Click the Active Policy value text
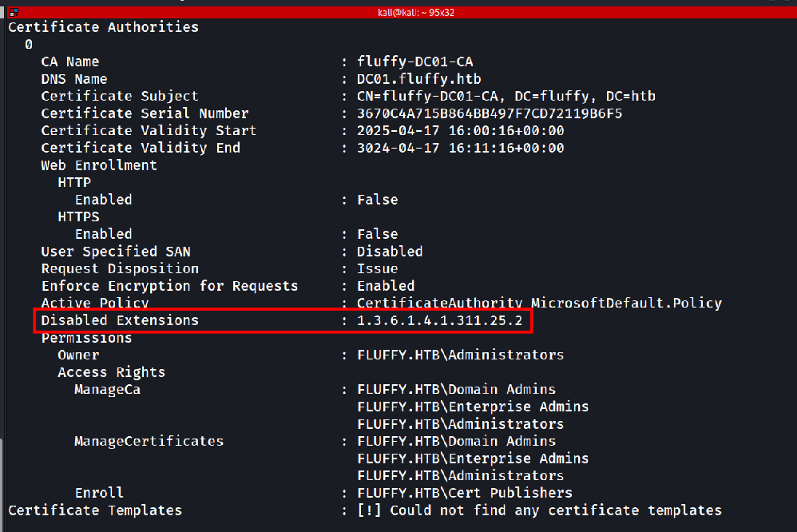The image size is (797, 532). tap(539, 303)
